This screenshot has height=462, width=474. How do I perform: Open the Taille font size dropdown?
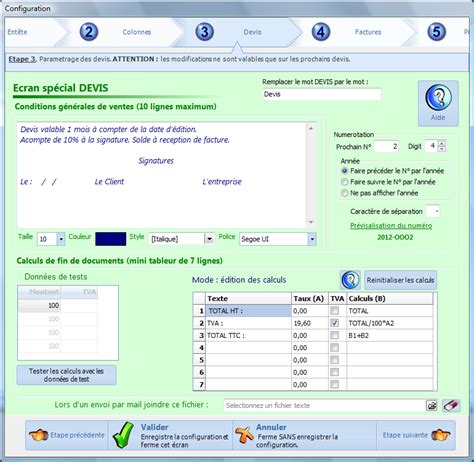[x=61, y=239]
